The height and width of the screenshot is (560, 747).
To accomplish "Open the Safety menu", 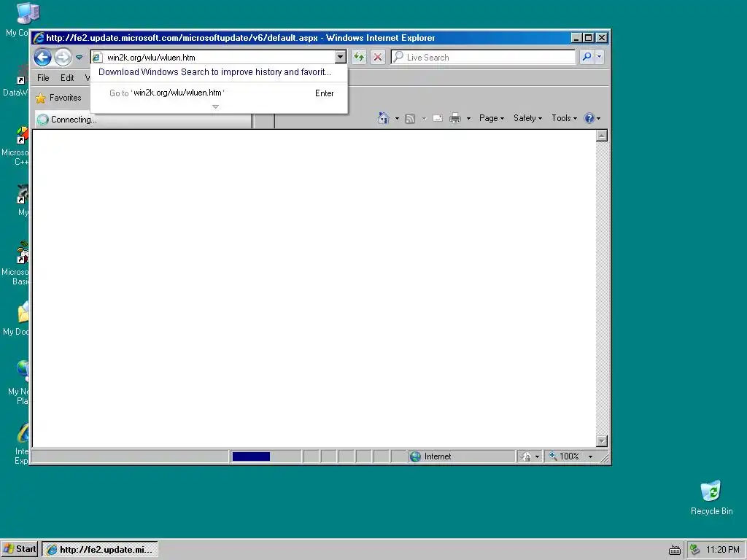I will (x=527, y=118).
